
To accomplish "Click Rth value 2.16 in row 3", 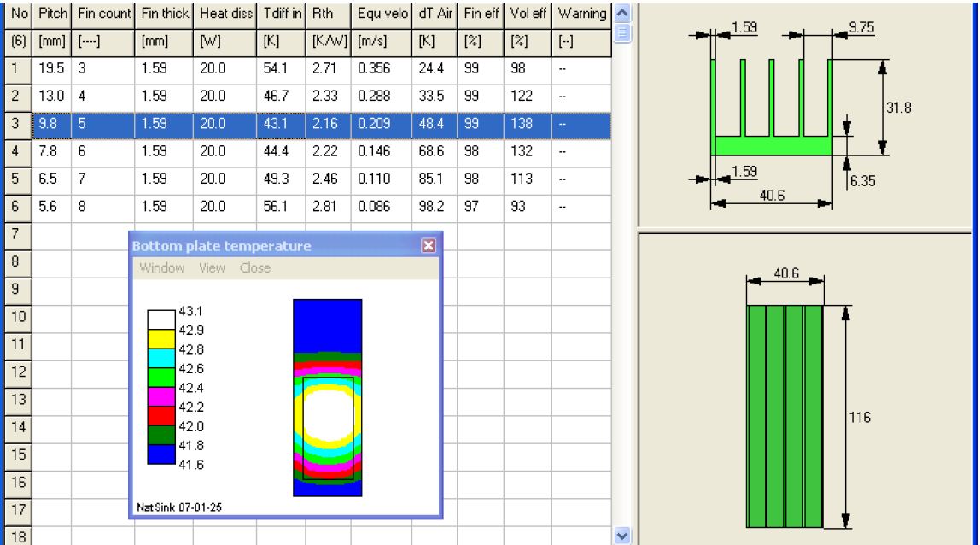I will [x=328, y=124].
